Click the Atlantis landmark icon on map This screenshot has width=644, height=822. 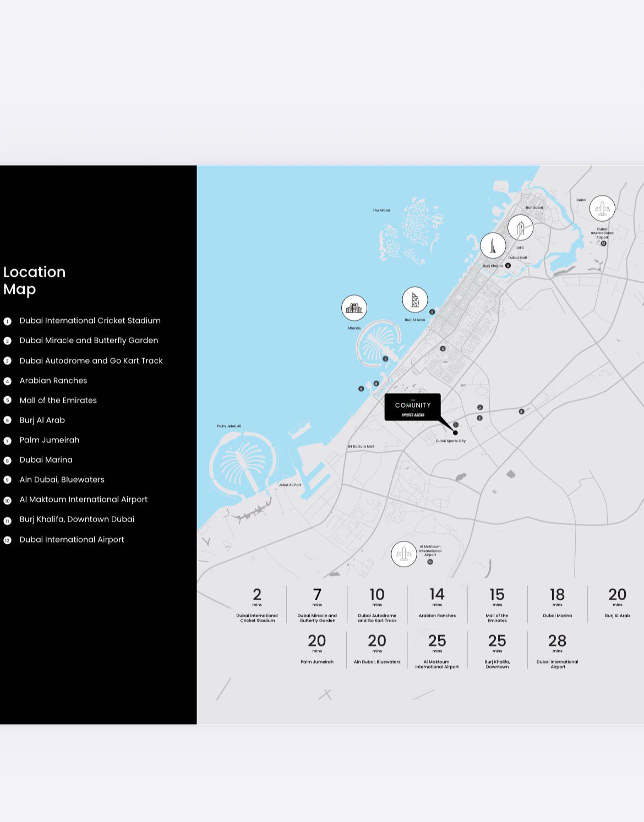point(354,308)
